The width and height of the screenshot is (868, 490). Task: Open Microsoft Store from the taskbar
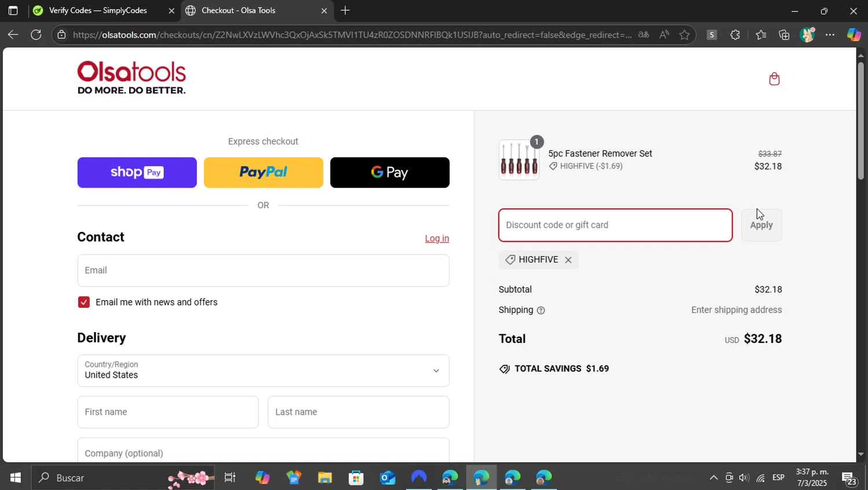coord(356,478)
